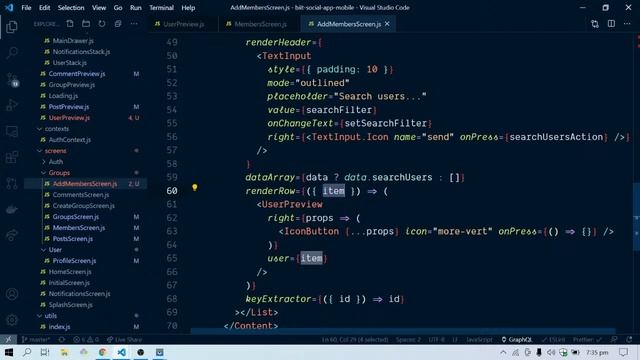This screenshot has width=640, height=360.
Task: Collapse the User folder
Action: (55, 249)
